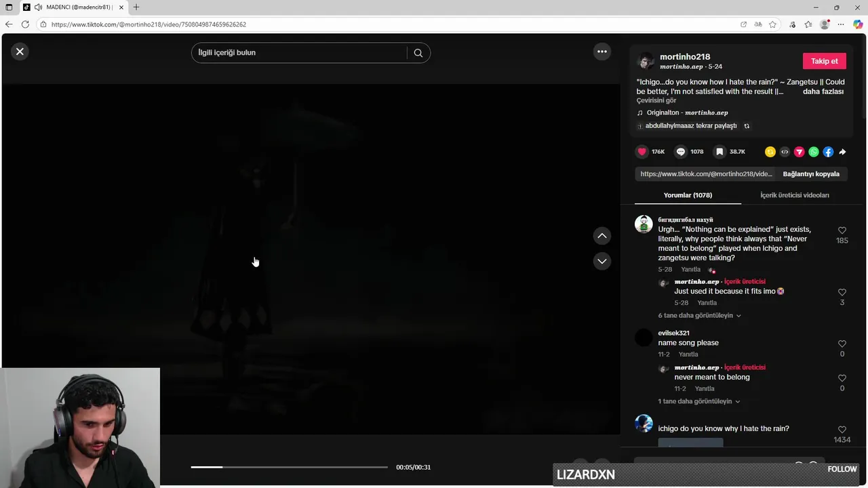Click the browser back arrow
The height and width of the screenshot is (488, 868).
(x=9, y=24)
